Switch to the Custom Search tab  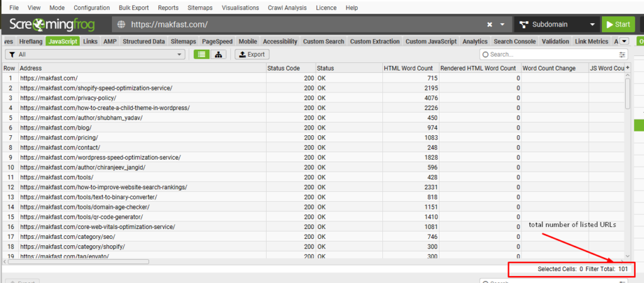coord(324,41)
